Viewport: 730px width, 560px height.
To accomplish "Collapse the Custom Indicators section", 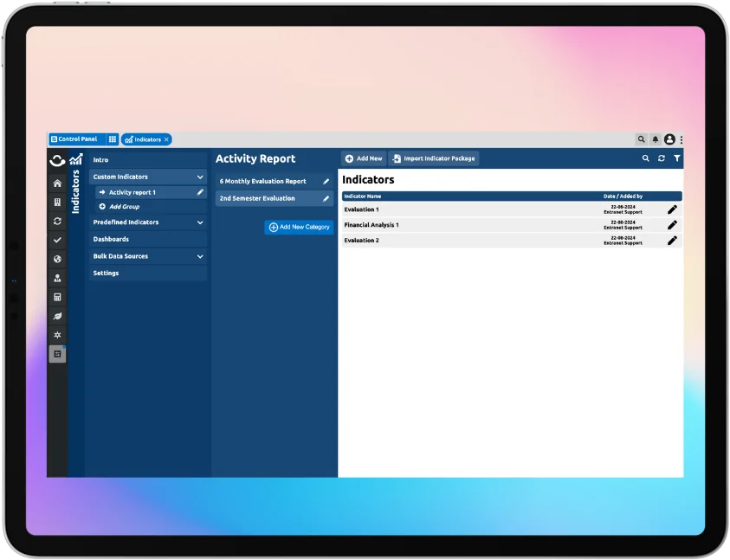I will [200, 177].
